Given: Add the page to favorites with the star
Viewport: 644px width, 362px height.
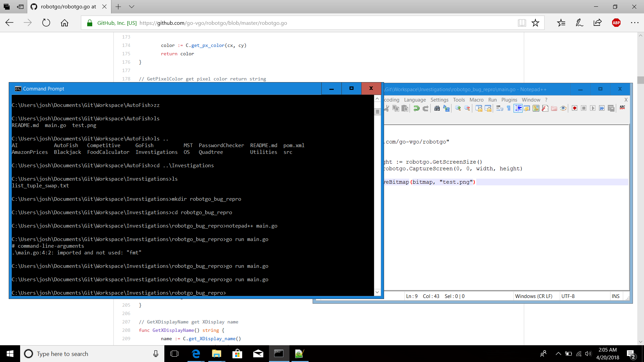Looking at the screenshot, I should click(x=536, y=23).
